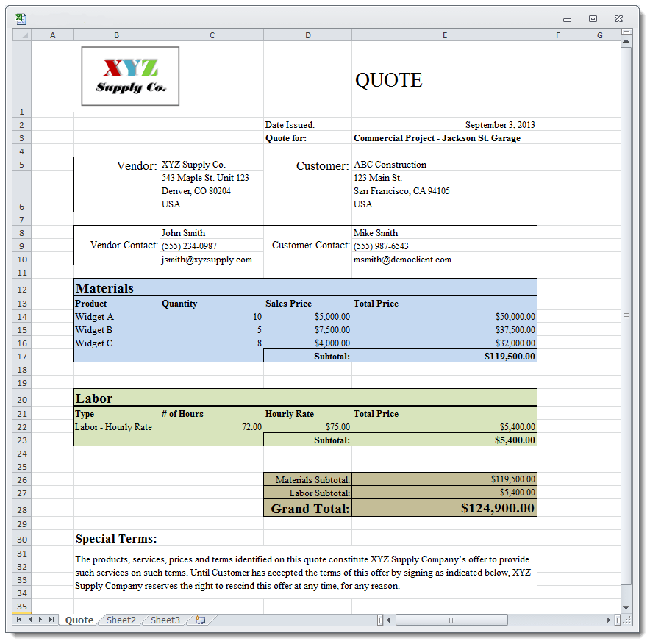Click the horizontal scrollbar right arrow
650x644 pixels.
[x=608, y=620]
